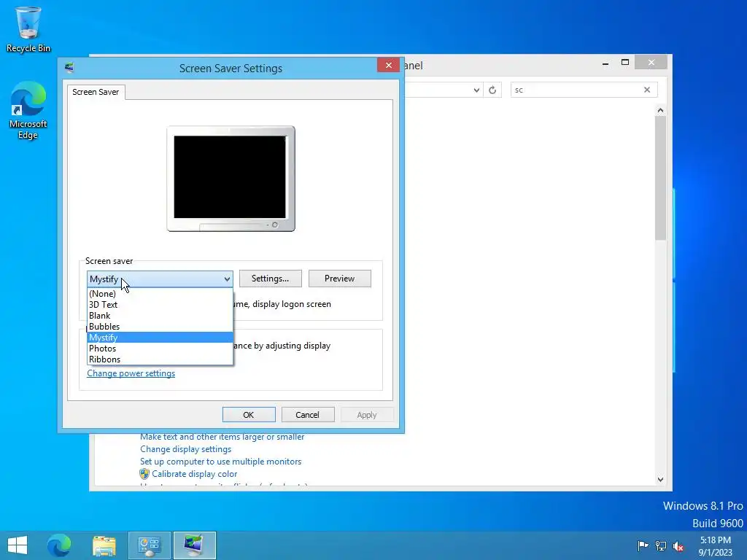Screen dimensions: 747x560
Task: Click the muted volume icon in tray
Action: tap(678, 545)
